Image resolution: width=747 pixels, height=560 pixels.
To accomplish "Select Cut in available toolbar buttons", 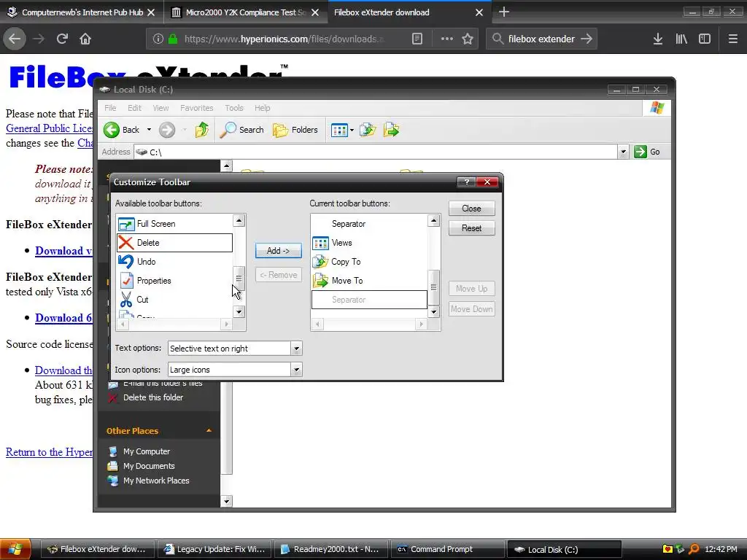I will click(174, 300).
